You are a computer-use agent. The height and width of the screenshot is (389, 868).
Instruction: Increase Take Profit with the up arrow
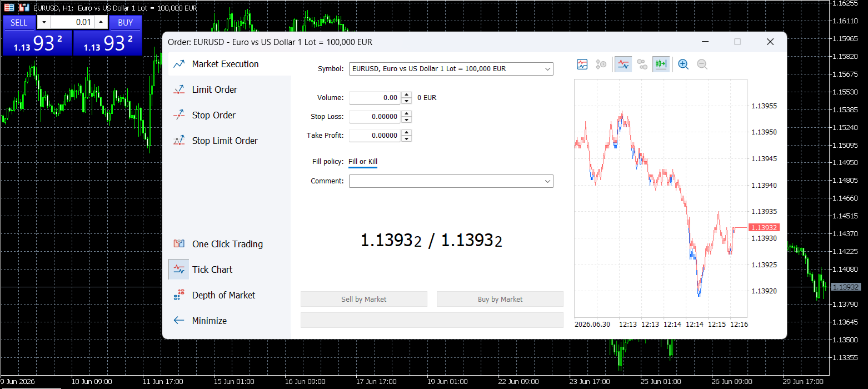coord(407,132)
